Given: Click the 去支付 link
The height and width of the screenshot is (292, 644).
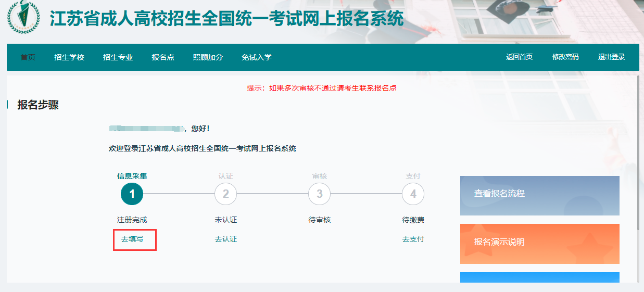Looking at the screenshot, I should (x=413, y=239).
